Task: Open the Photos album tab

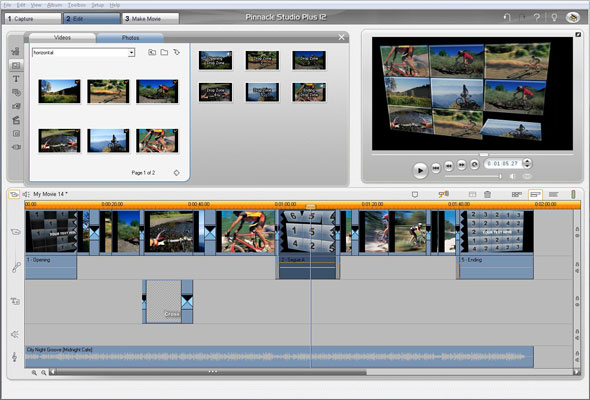Action: [x=130, y=38]
